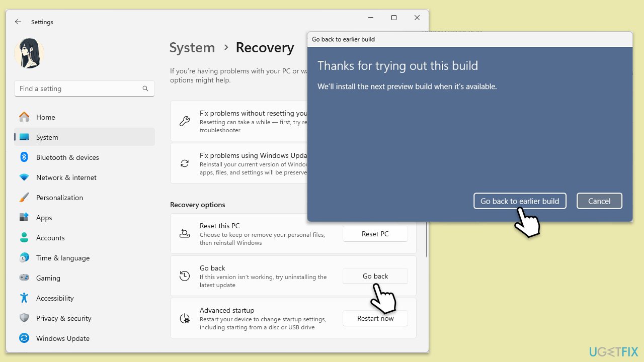644x362 pixels.
Task: Click the Find a setting search box
Action: tap(80, 88)
